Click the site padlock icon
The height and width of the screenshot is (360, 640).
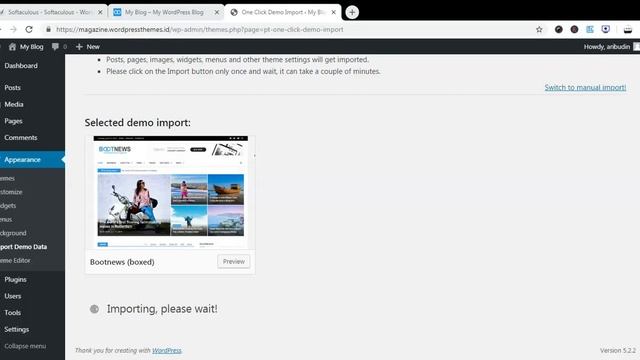(49, 29)
